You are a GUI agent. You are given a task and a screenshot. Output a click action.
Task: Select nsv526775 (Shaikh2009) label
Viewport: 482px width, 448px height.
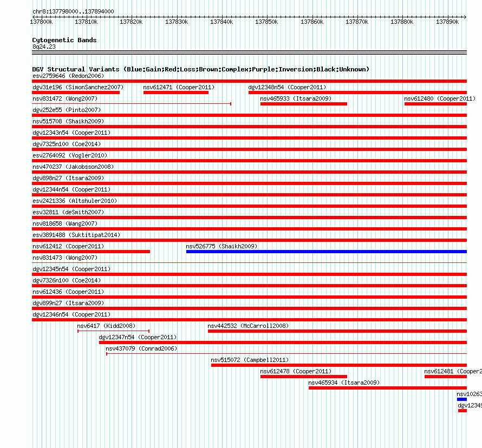point(222,246)
